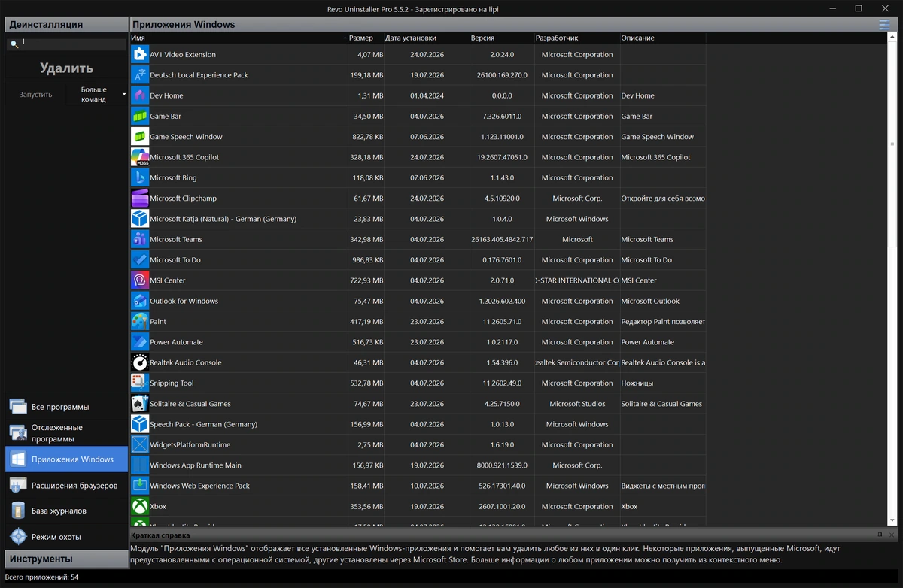The image size is (903, 588).
Task: Click the 722,93 MB size cell
Action: (366, 280)
